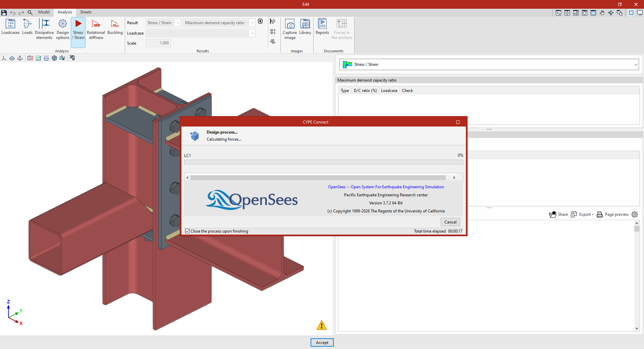The width and height of the screenshot is (644, 349).
Task: Toggle the red-blue section view icon
Action: tap(30, 58)
